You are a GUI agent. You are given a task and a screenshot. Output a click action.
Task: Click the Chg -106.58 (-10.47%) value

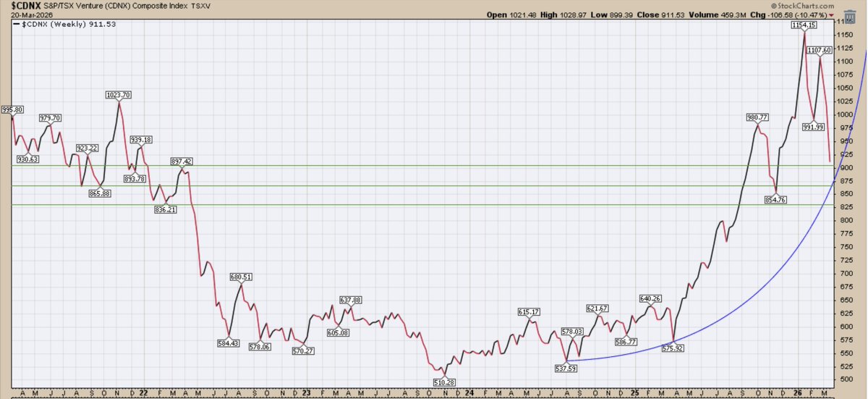coord(788,14)
